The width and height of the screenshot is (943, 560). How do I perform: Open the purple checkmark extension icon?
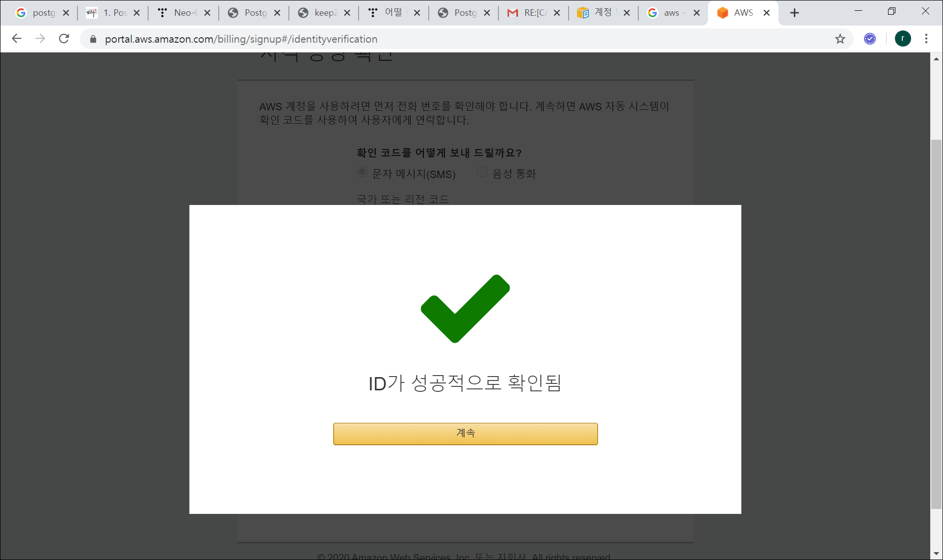(870, 39)
